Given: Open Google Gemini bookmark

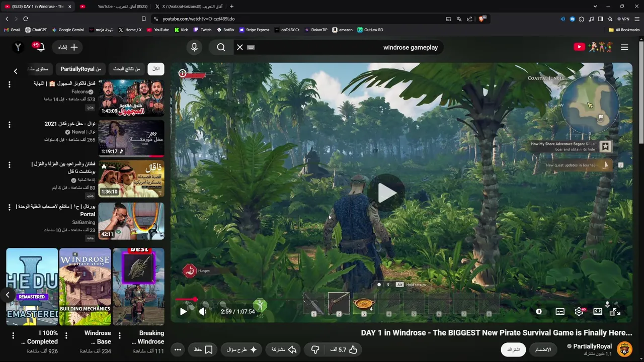Looking at the screenshot, I should 68,30.
